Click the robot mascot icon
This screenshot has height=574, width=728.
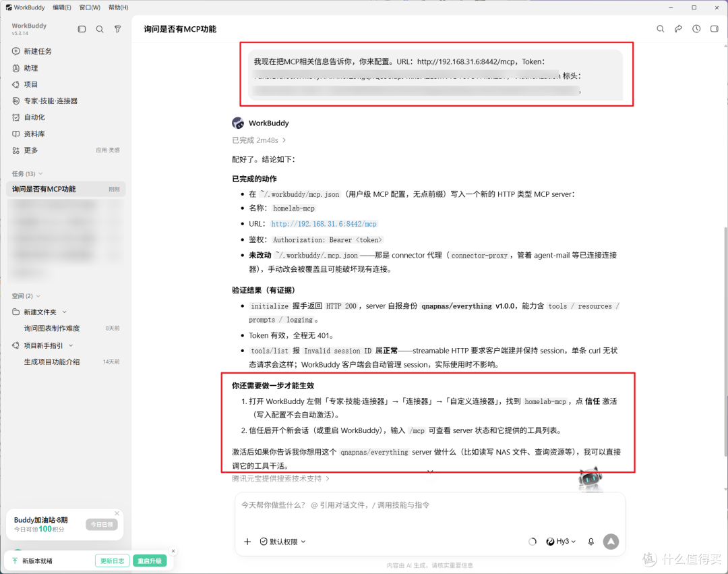click(x=590, y=479)
